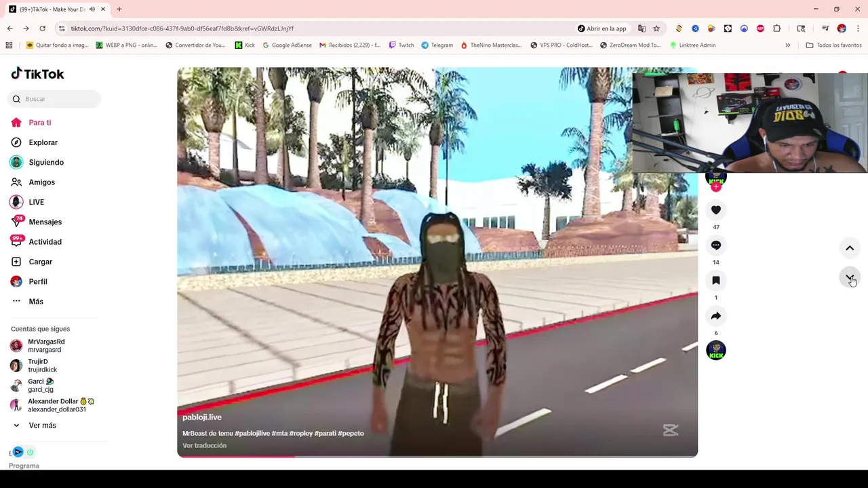
Task: Click the Abrir en la app button
Action: pyautogui.click(x=602, y=28)
